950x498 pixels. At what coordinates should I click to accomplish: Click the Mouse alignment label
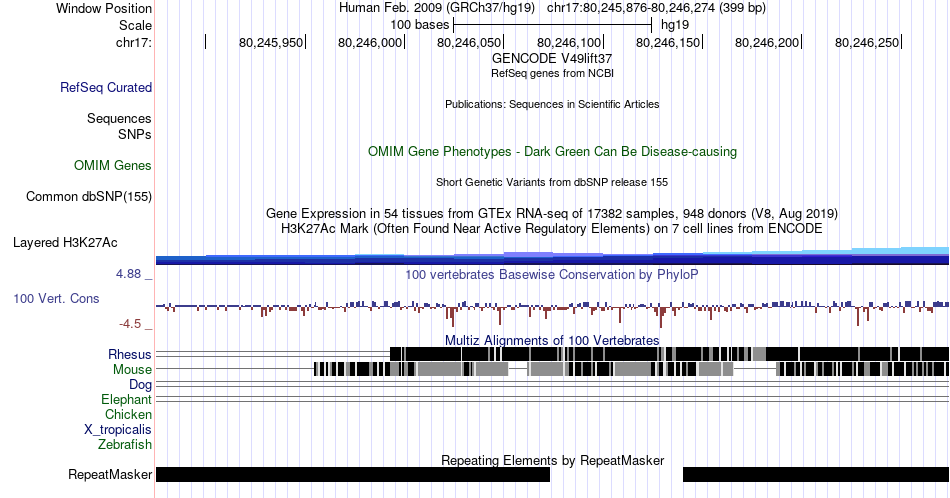[x=132, y=369]
